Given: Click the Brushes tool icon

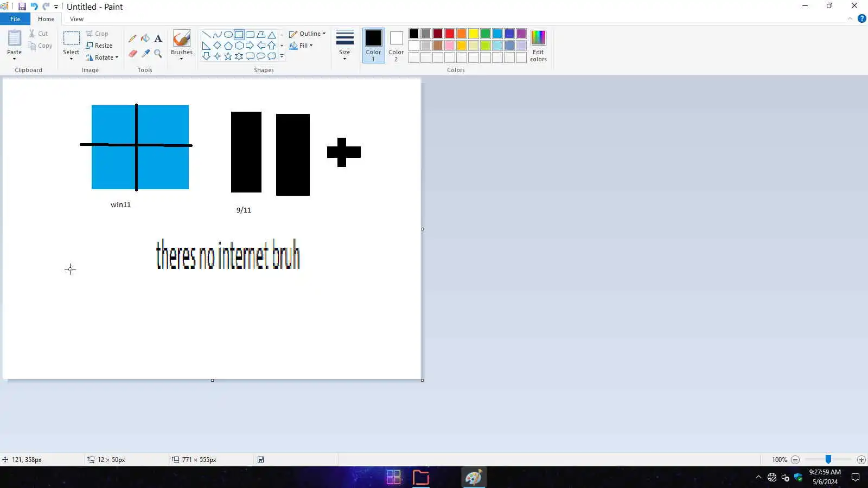Looking at the screenshot, I should click(x=182, y=38).
